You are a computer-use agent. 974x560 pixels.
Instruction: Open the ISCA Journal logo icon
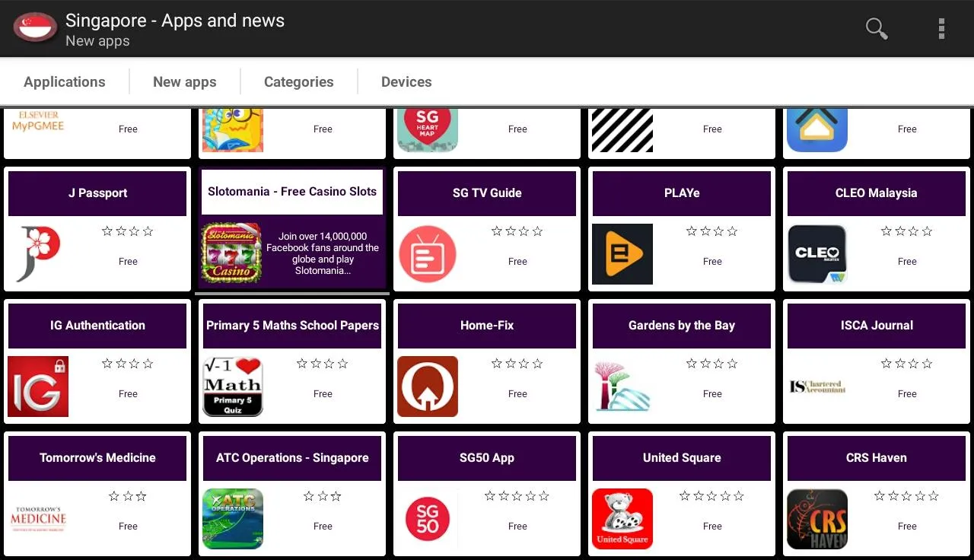[817, 387]
